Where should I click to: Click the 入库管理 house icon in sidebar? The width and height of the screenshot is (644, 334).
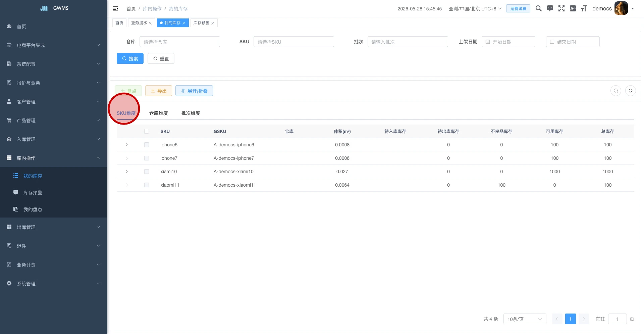[9, 139]
